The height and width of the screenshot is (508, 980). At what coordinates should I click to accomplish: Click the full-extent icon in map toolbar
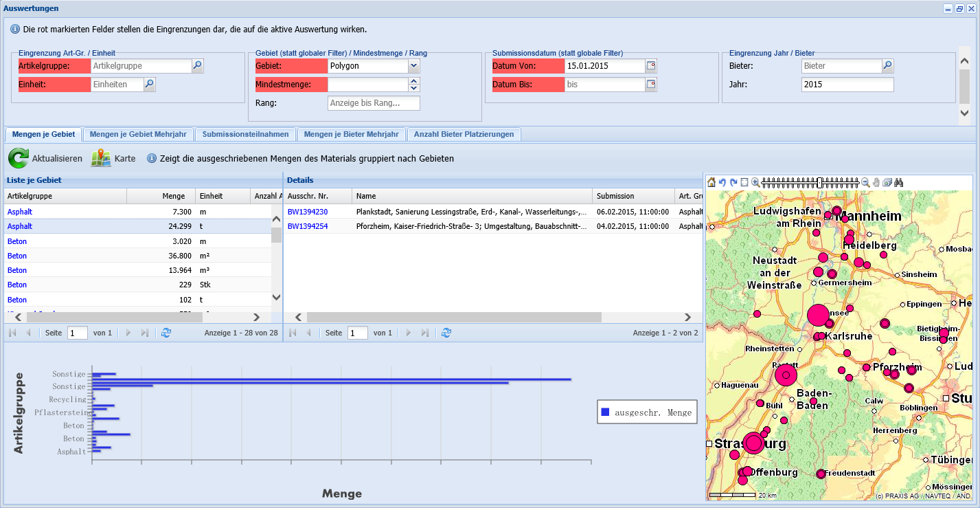tap(744, 182)
